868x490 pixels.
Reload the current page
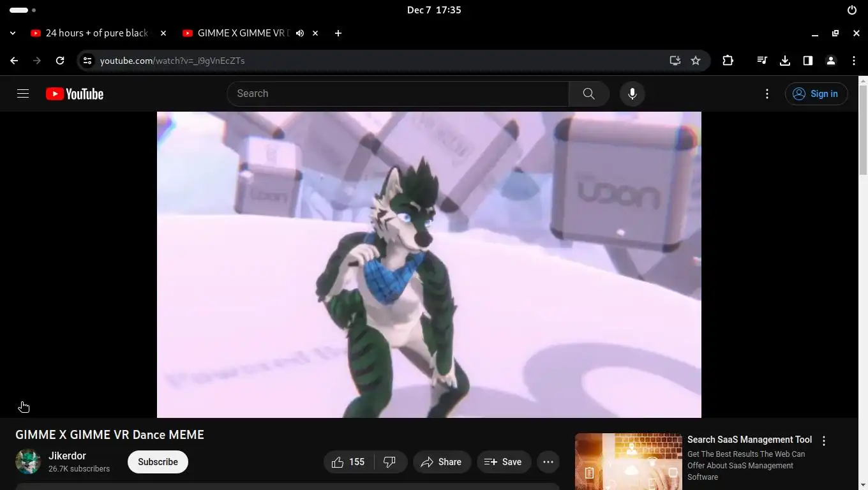tap(60, 61)
